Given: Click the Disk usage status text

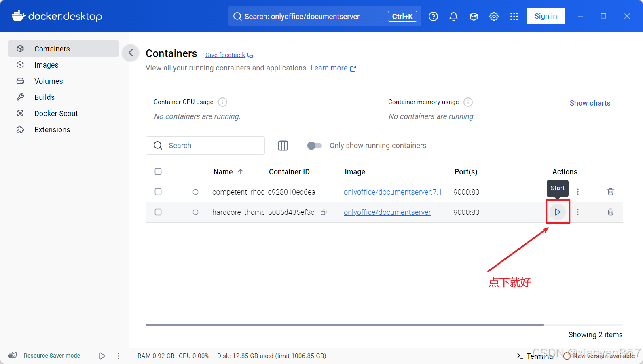Looking at the screenshot, I should point(271,356).
